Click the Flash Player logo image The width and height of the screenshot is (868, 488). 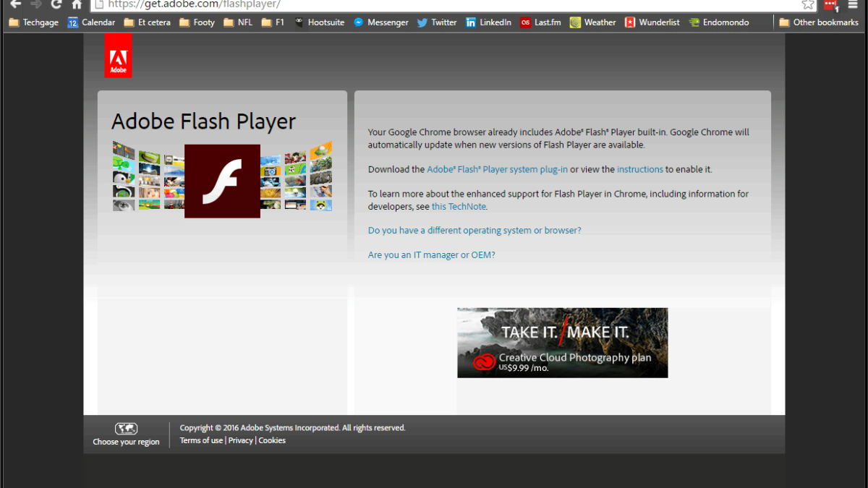(x=222, y=181)
